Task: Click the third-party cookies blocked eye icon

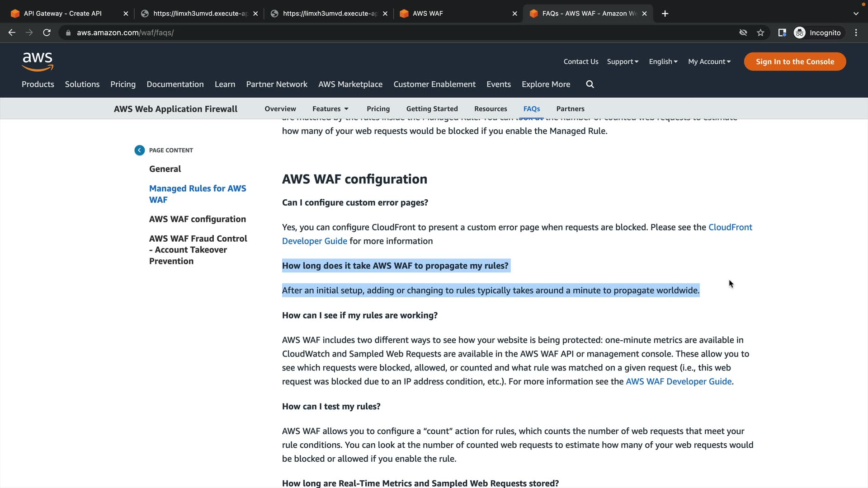Action: pos(743,33)
